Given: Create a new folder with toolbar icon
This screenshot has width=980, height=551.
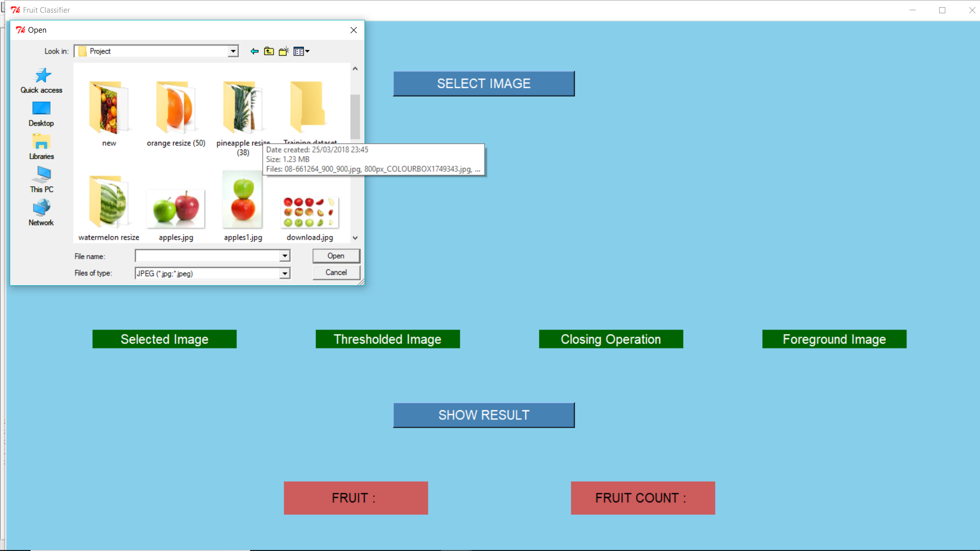Looking at the screenshot, I should point(284,51).
